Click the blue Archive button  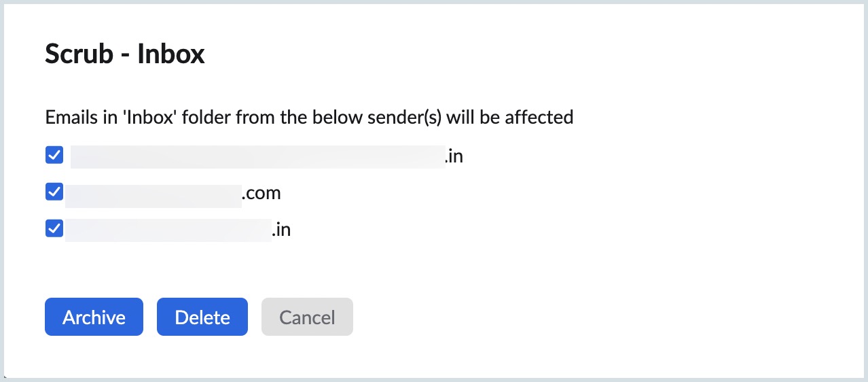pyautogui.click(x=94, y=317)
